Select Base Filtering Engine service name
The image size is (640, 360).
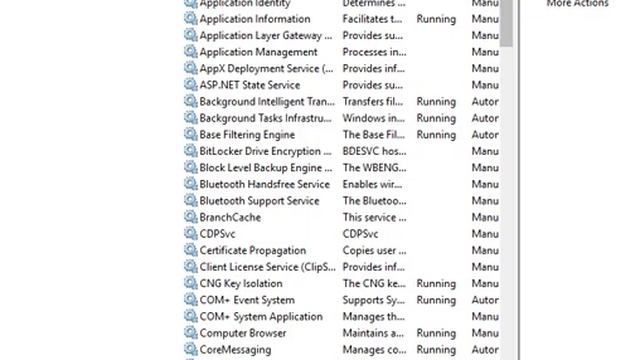(247, 135)
